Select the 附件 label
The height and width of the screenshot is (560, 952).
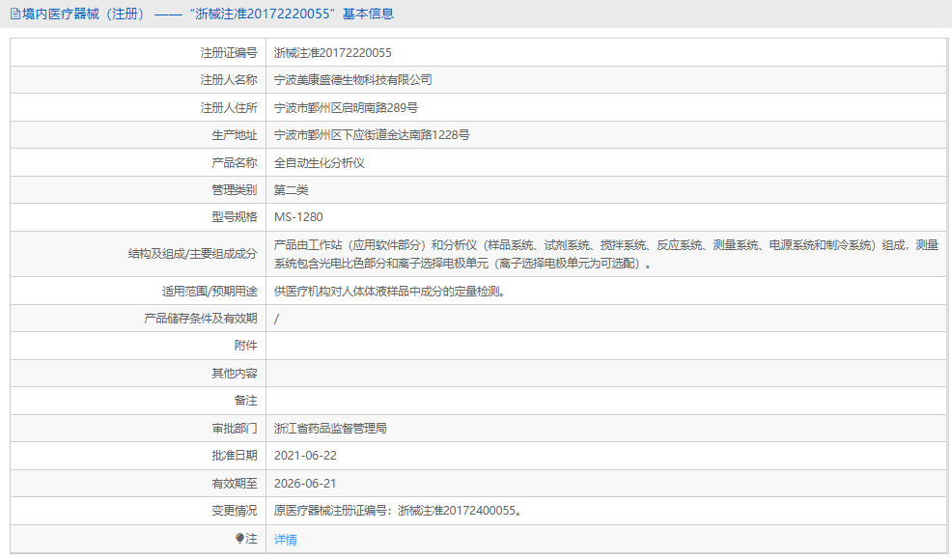[246, 345]
